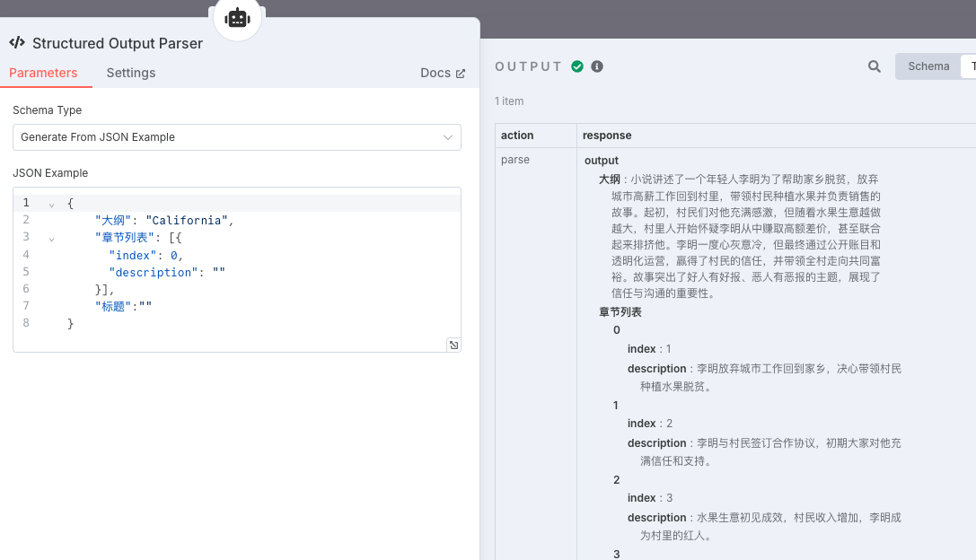Viewport: 976px width, 560px height.
Task: Open the output search magnifier
Action: tap(874, 66)
